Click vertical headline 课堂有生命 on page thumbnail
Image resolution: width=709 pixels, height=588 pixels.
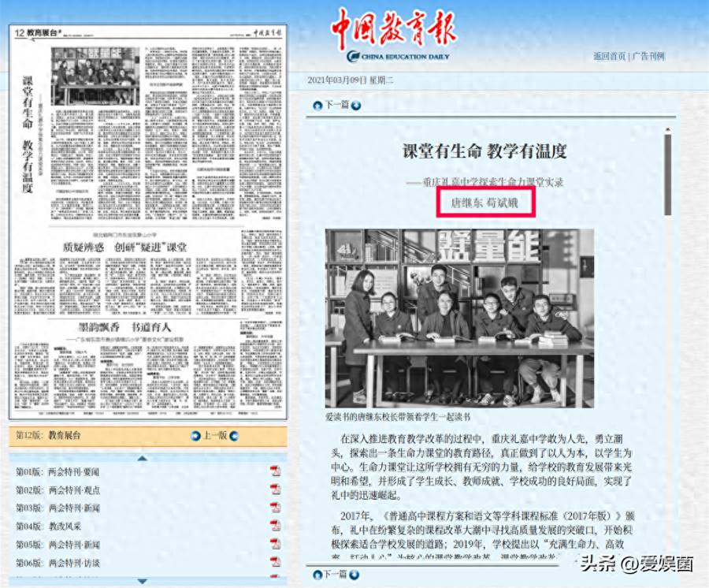coord(28,102)
